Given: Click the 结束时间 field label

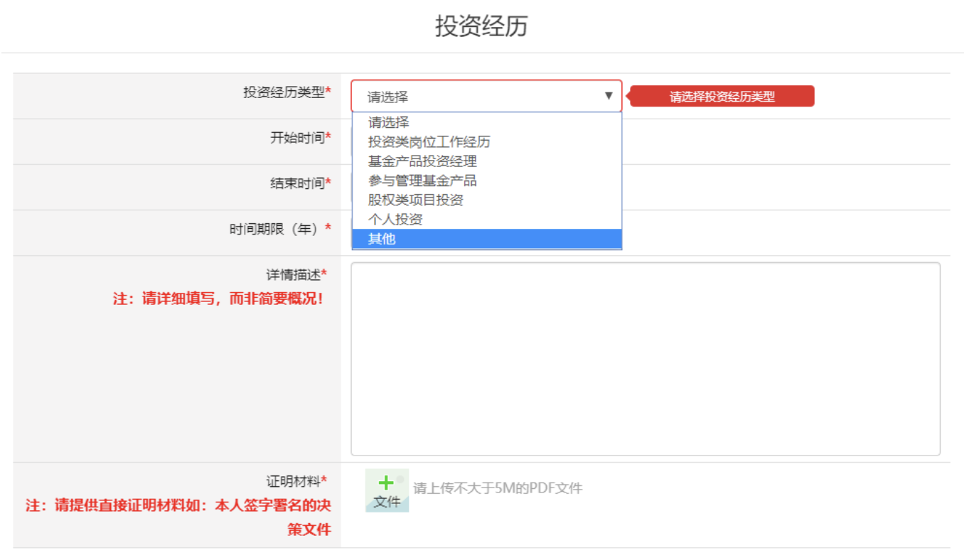Looking at the screenshot, I should click(292, 183).
